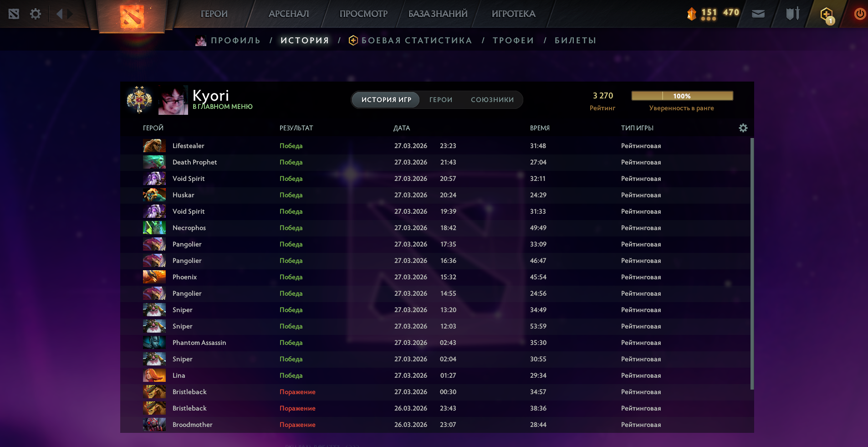Switch to the ПРОФИЛЬ tab
This screenshot has height=447, width=868.
pyautogui.click(x=235, y=41)
